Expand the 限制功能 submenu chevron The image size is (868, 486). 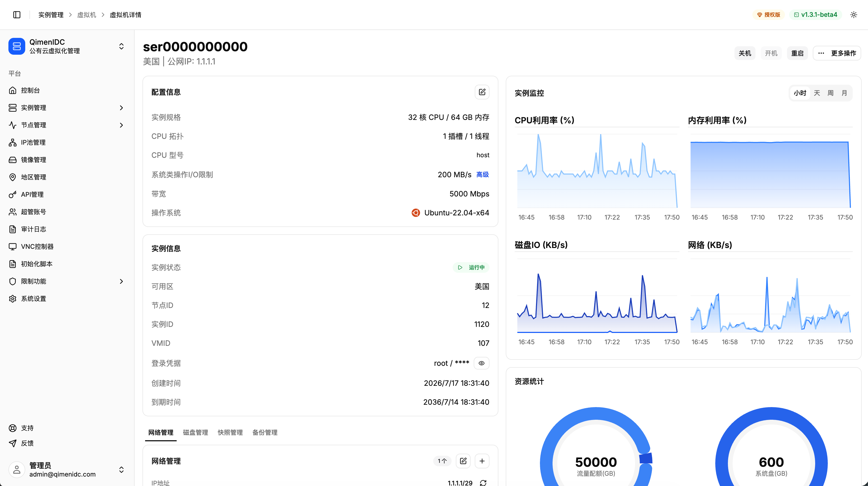tap(121, 281)
